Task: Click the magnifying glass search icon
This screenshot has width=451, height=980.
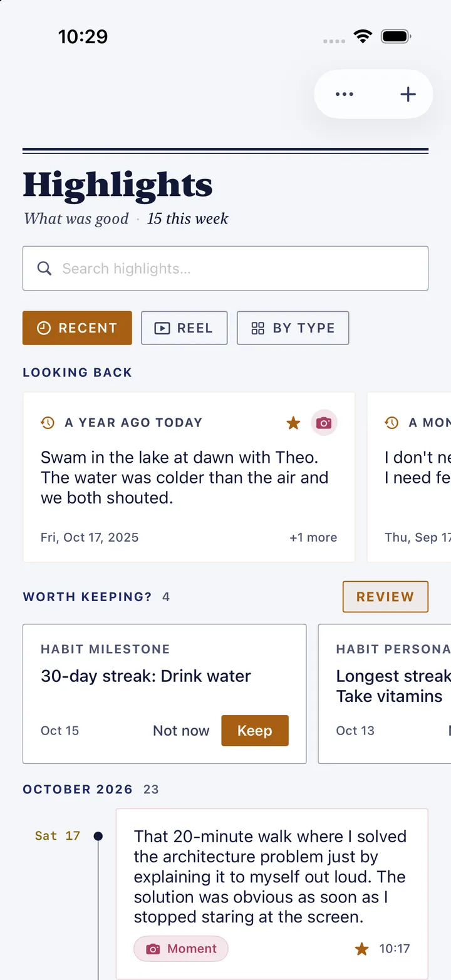Action: (x=44, y=269)
